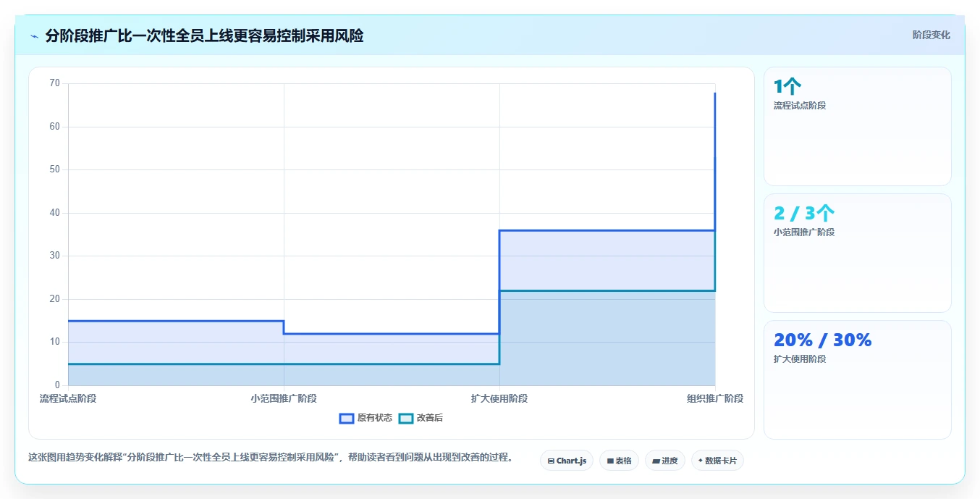Click the teal 改善后 legend color box
Screen dimensions: 980x499
[x=406, y=418]
